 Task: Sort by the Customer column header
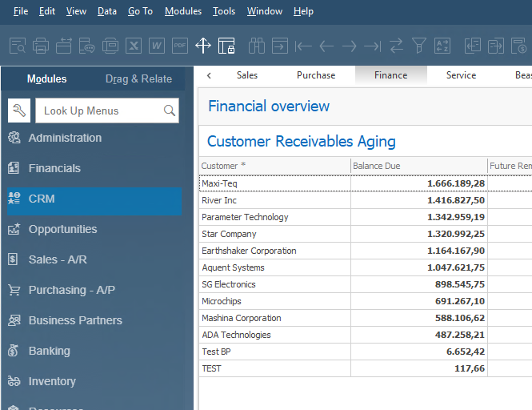[275, 166]
